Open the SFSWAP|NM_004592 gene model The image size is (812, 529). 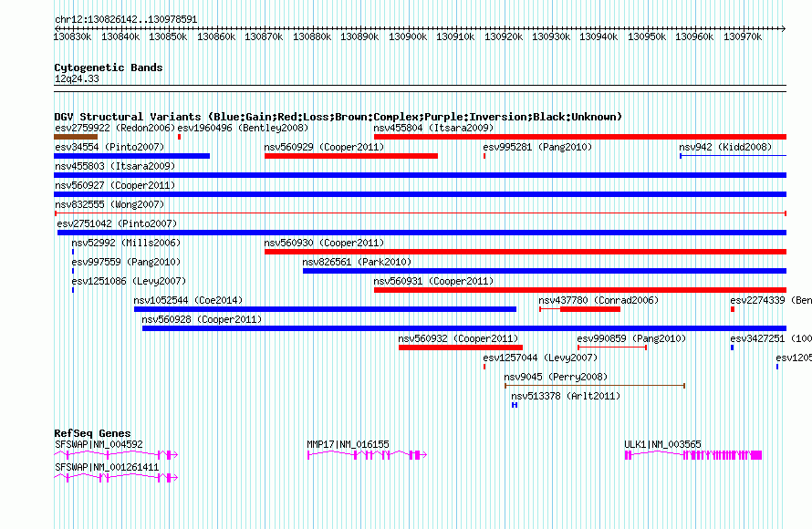tap(116, 454)
